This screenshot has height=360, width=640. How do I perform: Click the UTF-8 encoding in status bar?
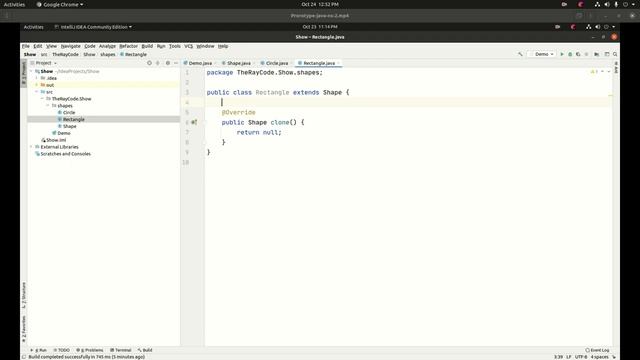(581, 357)
